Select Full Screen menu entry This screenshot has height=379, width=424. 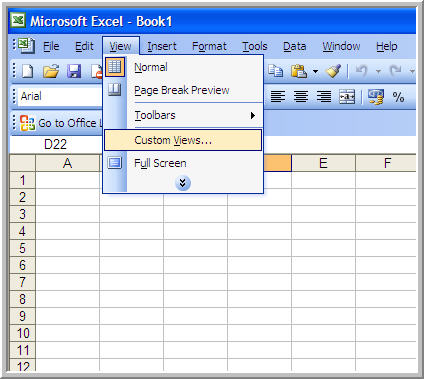coord(183,163)
